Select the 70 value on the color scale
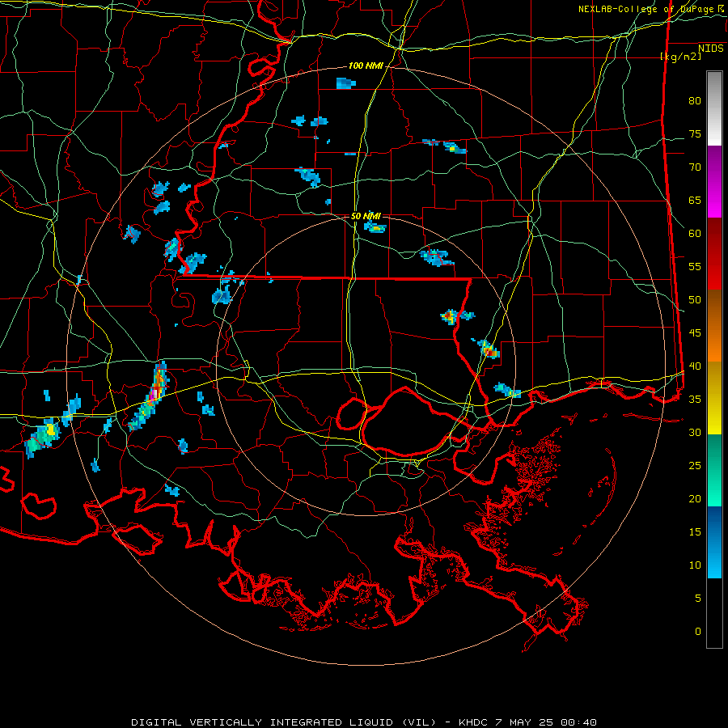Viewport: 728px width, 728px height. coord(695,167)
